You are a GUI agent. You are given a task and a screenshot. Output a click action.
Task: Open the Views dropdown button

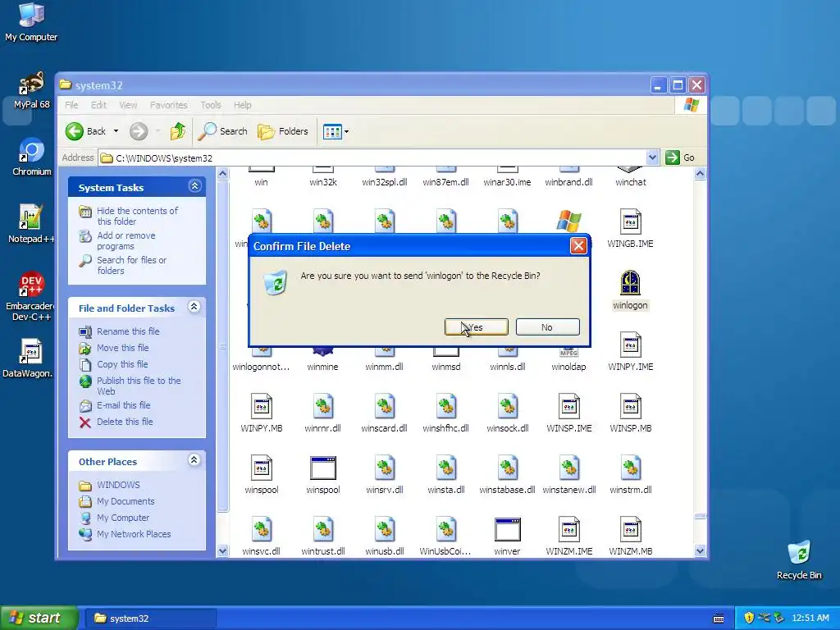336,131
